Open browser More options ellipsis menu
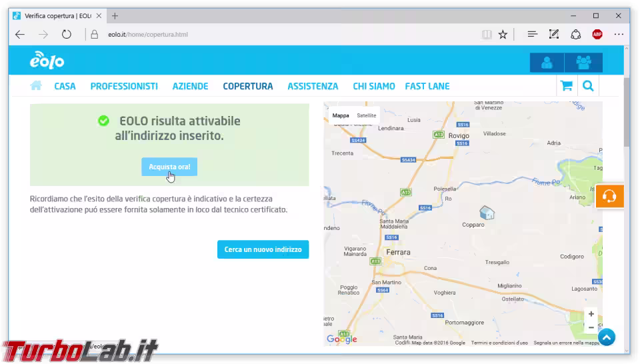This screenshot has width=640, height=364. click(619, 35)
